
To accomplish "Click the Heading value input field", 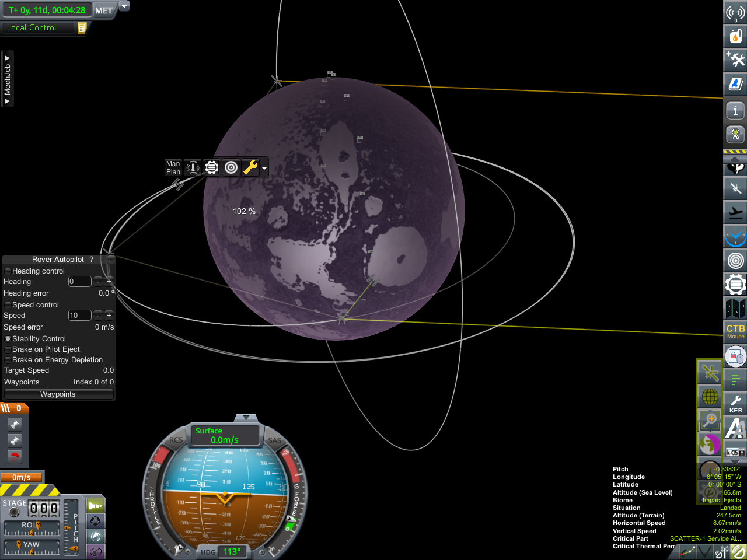I will (79, 282).
